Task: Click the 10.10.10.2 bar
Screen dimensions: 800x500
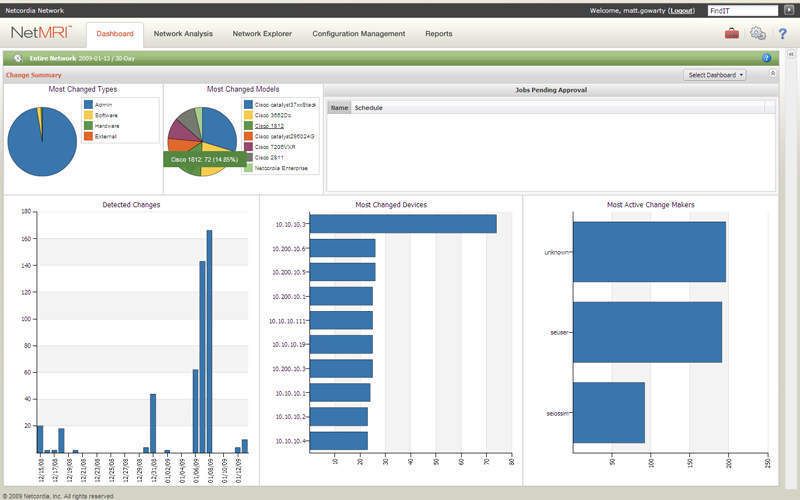Action: [x=339, y=417]
